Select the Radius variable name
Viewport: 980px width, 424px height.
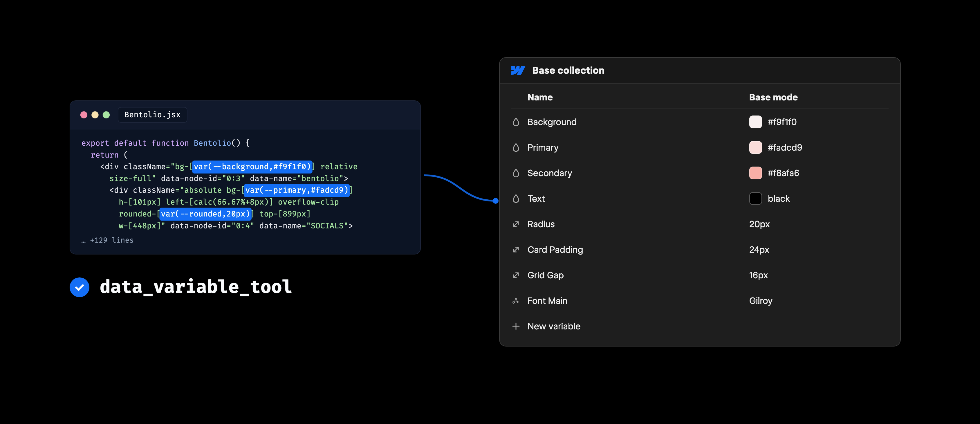(x=541, y=224)
